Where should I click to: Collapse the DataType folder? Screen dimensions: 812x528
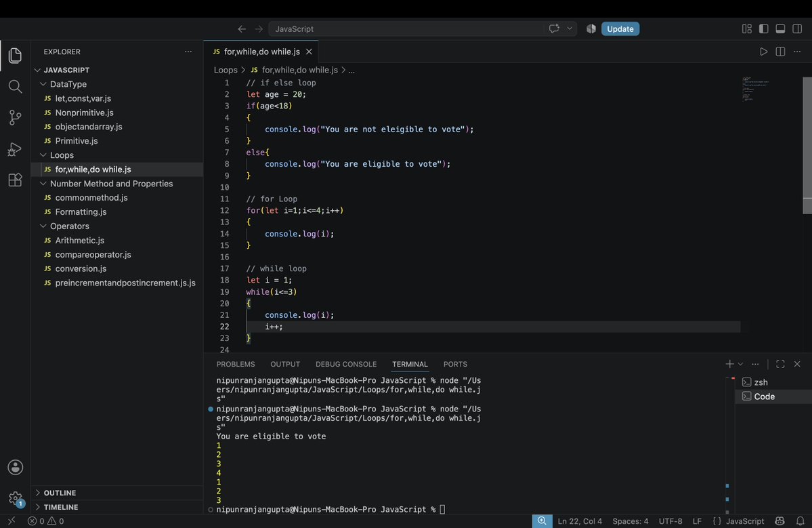pos(43,84)
